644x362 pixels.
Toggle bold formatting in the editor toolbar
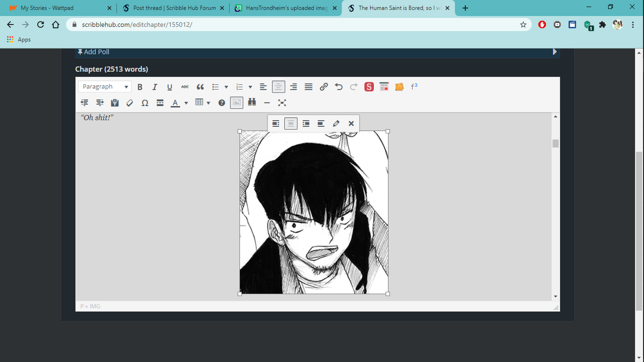click(x=140, y=87)
